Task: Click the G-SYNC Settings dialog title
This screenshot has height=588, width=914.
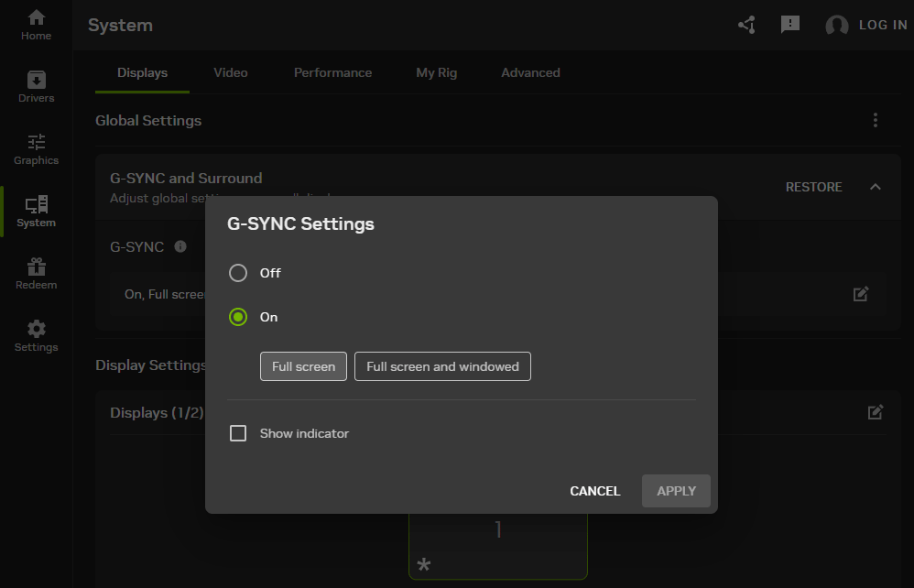Action: (300, 223)
